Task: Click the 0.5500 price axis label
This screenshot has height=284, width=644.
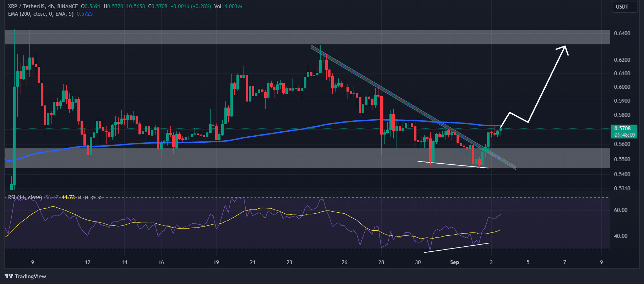Action: click(x=622, y=159)
